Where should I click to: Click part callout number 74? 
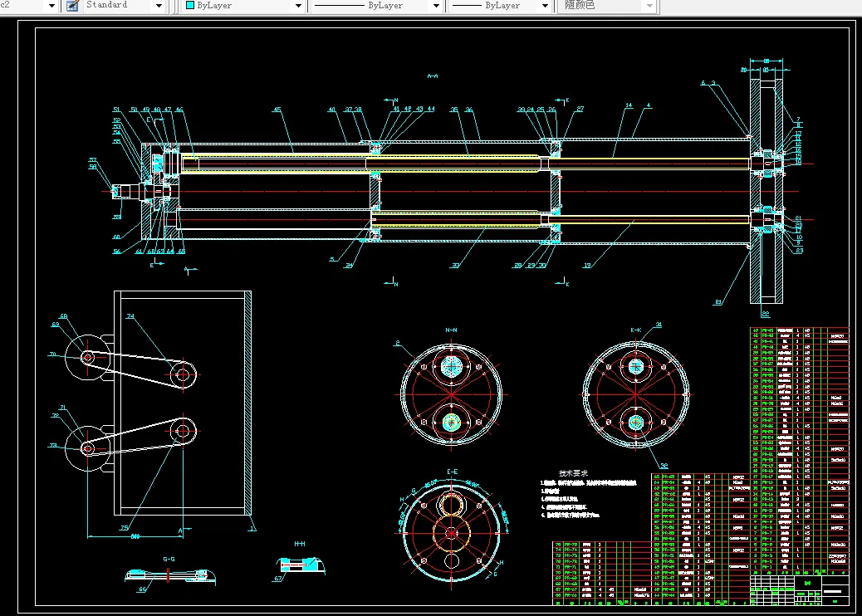(x=130, y=316)
